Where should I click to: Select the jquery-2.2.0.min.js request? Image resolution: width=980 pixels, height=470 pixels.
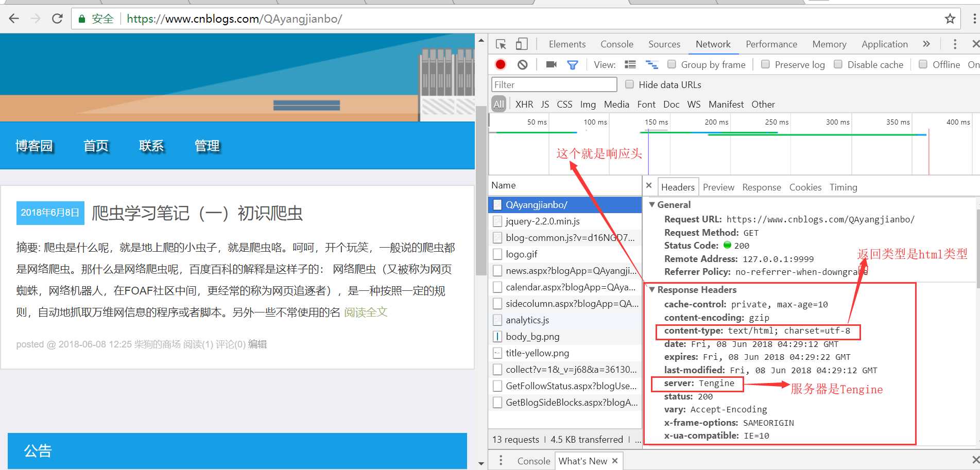coord(565,221)
